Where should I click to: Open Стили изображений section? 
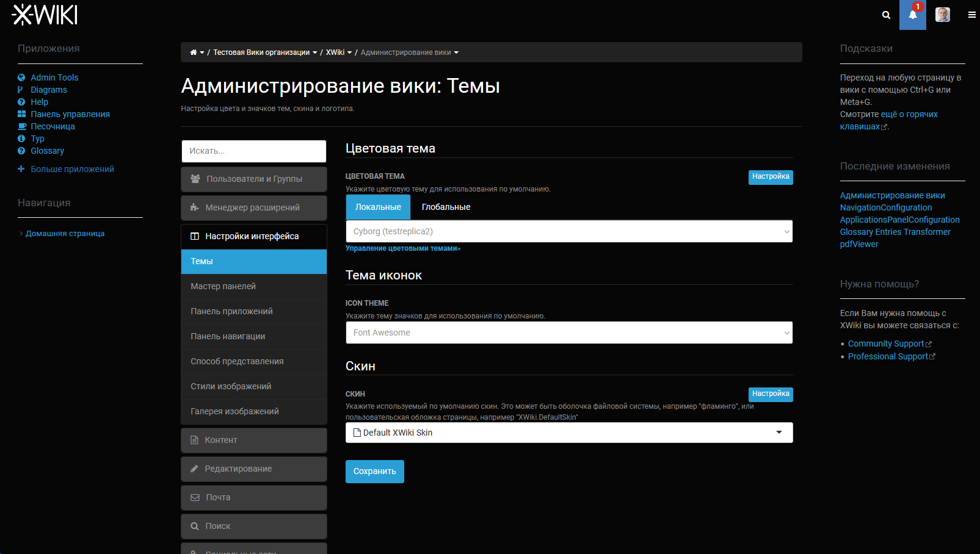tap(254, 387)
